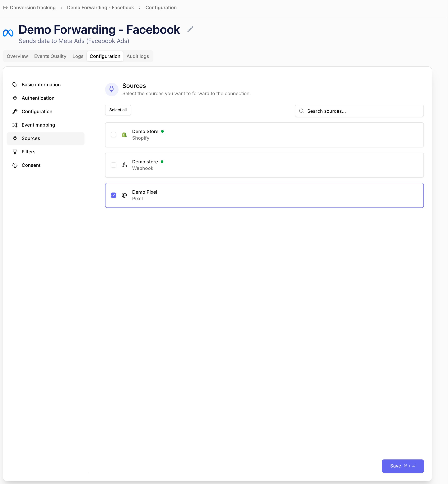Image resolution: width=448 pixels, height=484 pixels.
Task: Click the sidebar collapse arrow icon in breadcrumb
Action: pyautogui.click(x=5, y=8)
